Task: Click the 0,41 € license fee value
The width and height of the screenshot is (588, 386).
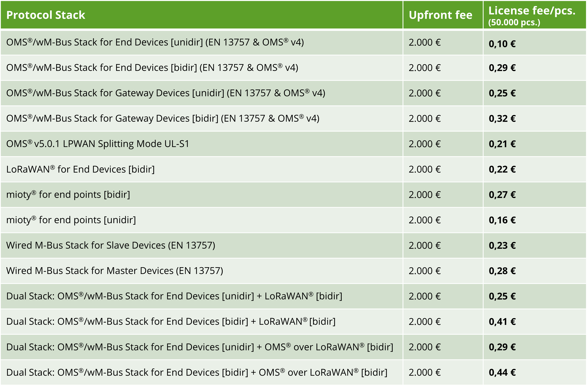Action: tap(502, 322)
